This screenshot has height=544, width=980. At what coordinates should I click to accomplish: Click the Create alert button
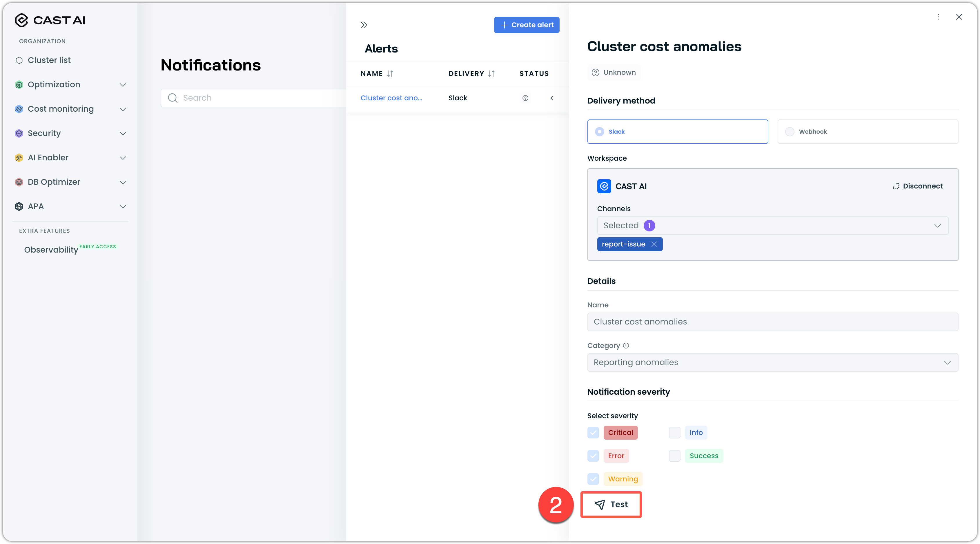coord(527,25)
